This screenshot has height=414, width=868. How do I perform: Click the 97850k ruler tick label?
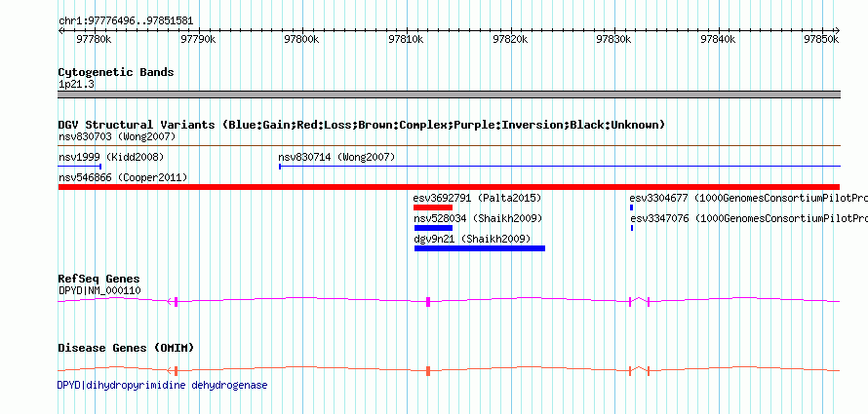(x=821, y=39)
